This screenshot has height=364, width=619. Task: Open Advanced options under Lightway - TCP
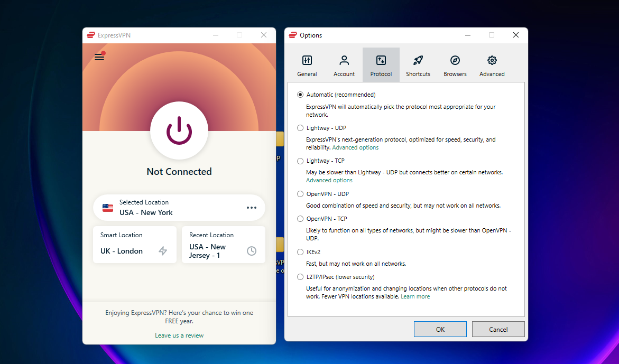[x=329, y=180]
